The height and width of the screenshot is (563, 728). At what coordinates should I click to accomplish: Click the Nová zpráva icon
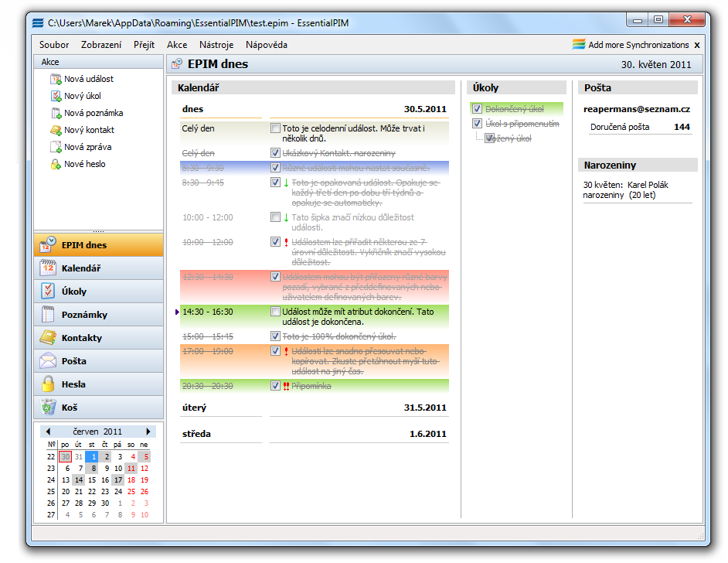pos(56,147)
